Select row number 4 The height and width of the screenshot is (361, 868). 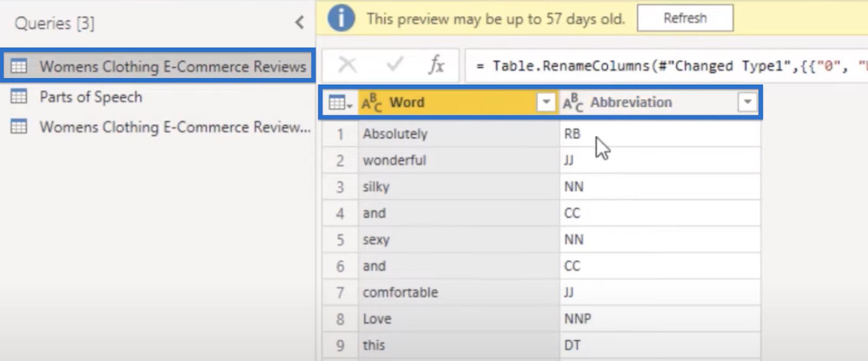click(340, 213)
